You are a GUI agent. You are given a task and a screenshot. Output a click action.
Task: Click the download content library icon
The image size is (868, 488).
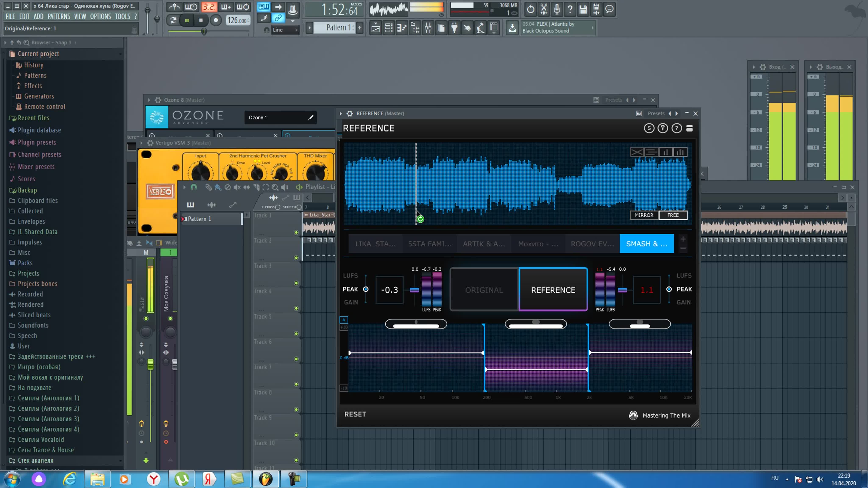point(512,28)
